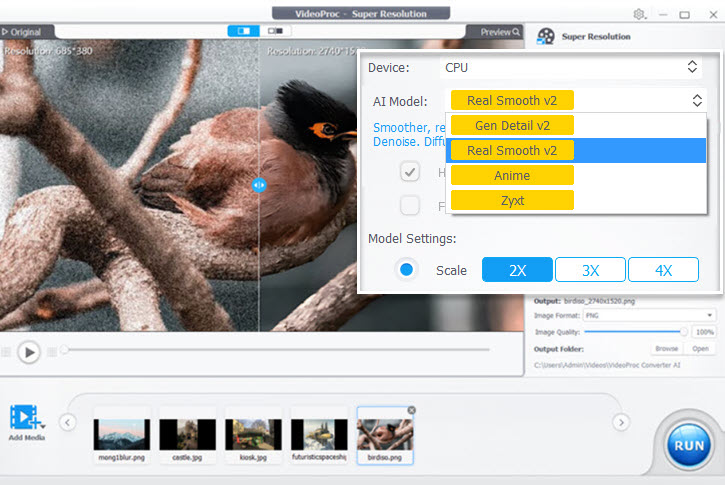Screen dimensions: 725x485
Task: Click the 100% image quality field
Action: point(705,332)
